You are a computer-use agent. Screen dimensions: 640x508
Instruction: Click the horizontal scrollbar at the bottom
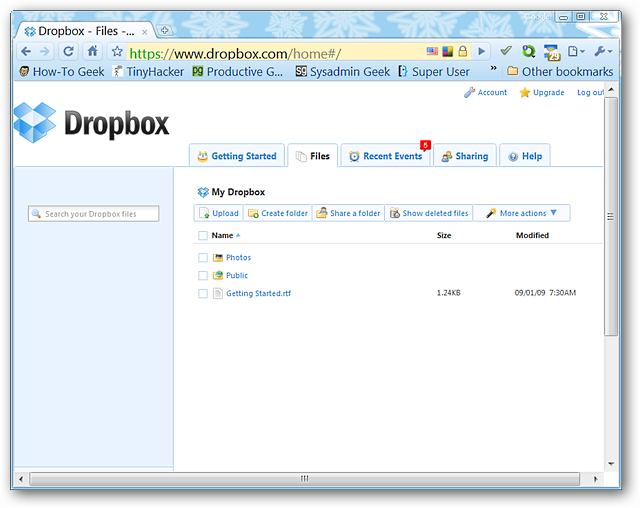point(305,479)
